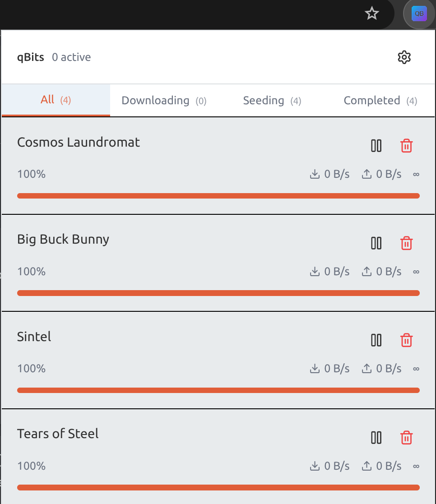Delete the Cosmos Laundromat torrent
This screenshot has width=436, height=504.
406,146
